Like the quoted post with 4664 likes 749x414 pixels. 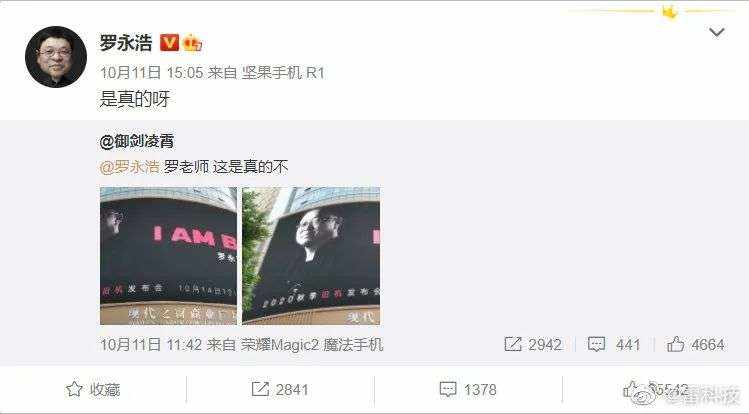point(675,344)
